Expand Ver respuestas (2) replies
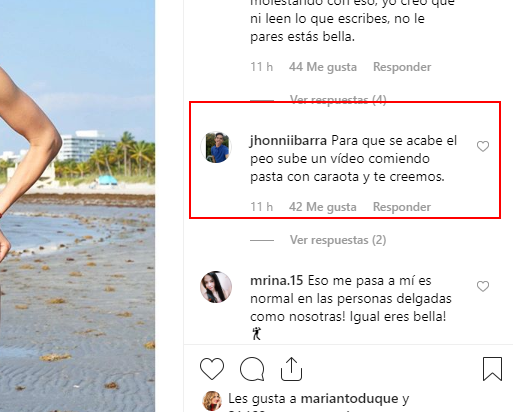Screen dimensions: 513x412 [338, 240]
